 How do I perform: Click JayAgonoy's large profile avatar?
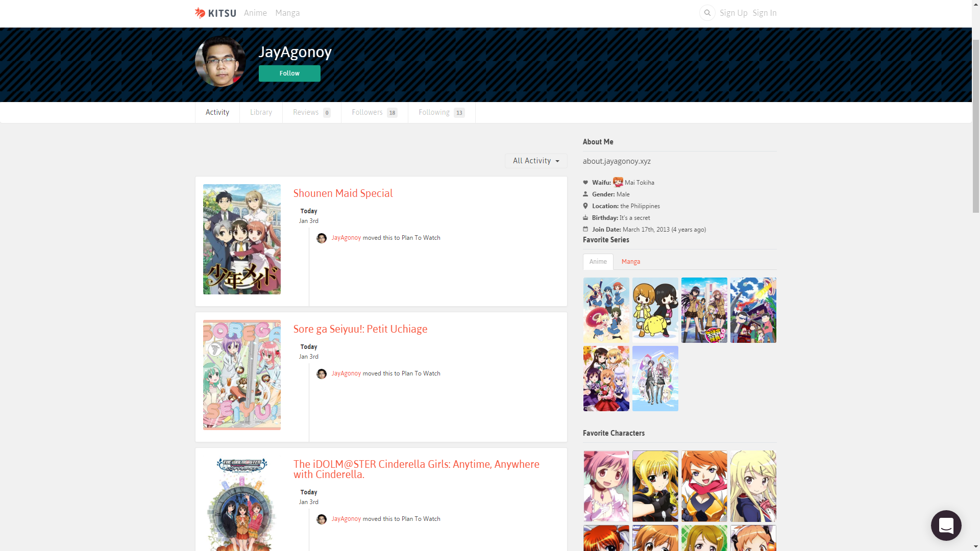[x=220, y=61]
